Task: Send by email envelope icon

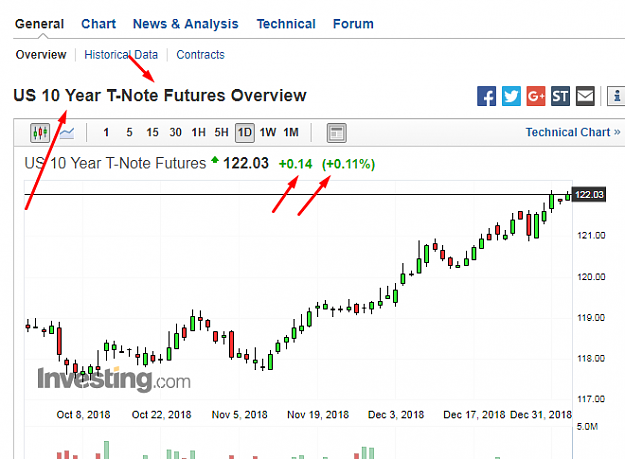Action: pyautogui.click(x=585, y=96)
